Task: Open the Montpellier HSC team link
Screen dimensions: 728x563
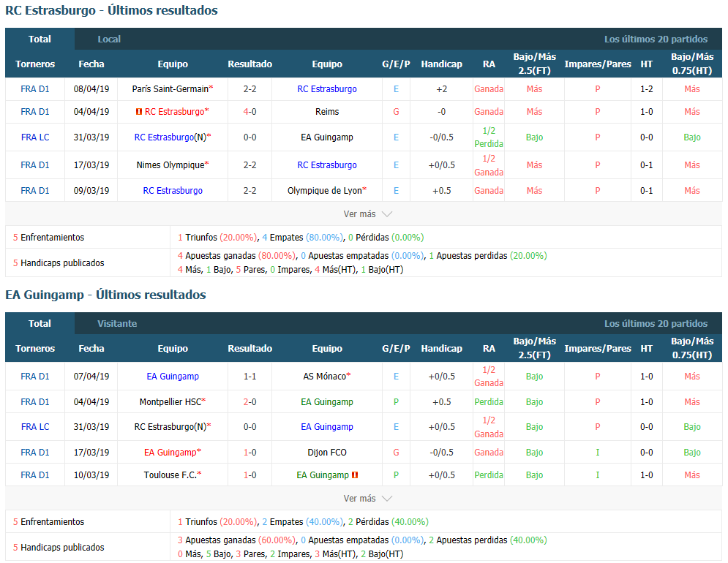Action: click(x=170, y=402)
